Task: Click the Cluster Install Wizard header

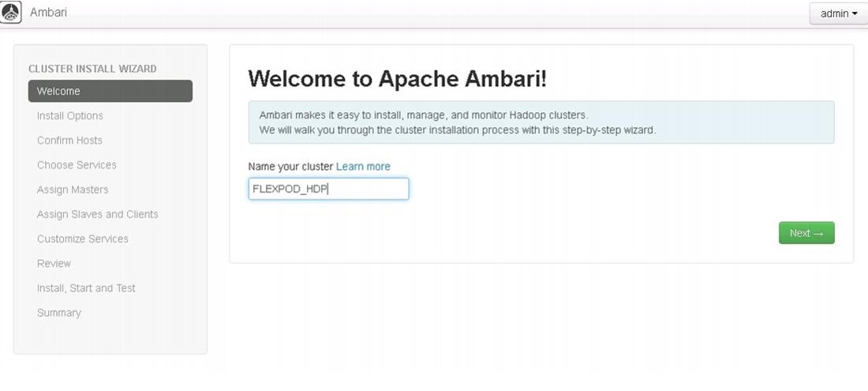Action: (92, 69)
